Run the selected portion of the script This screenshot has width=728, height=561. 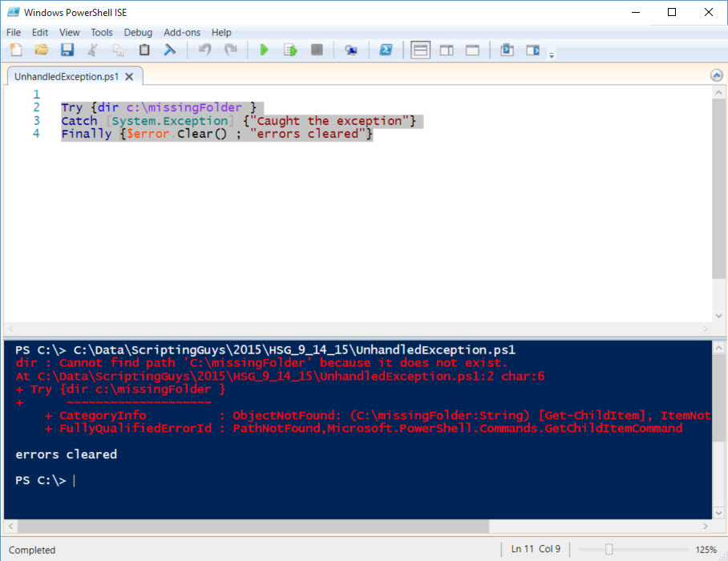(x=290, y=50)
